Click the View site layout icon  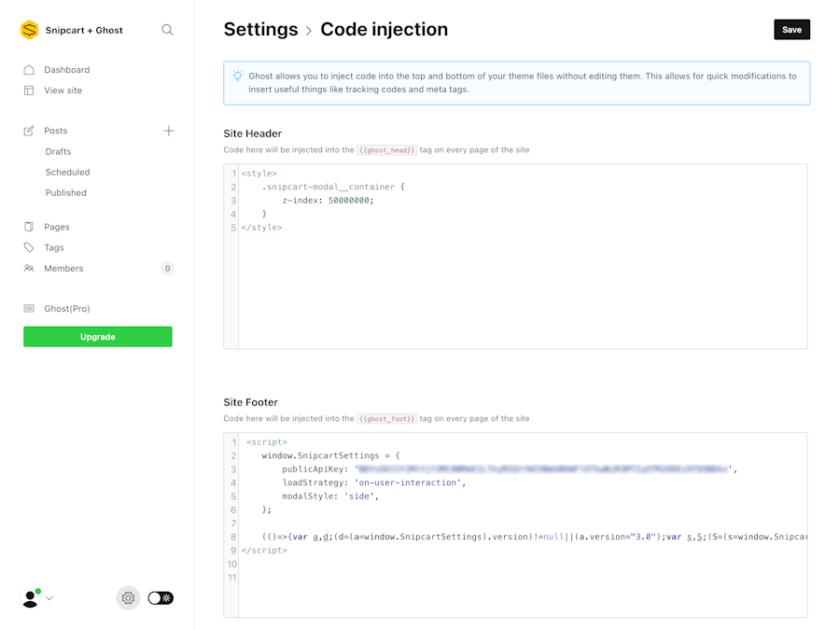[29, 91]
